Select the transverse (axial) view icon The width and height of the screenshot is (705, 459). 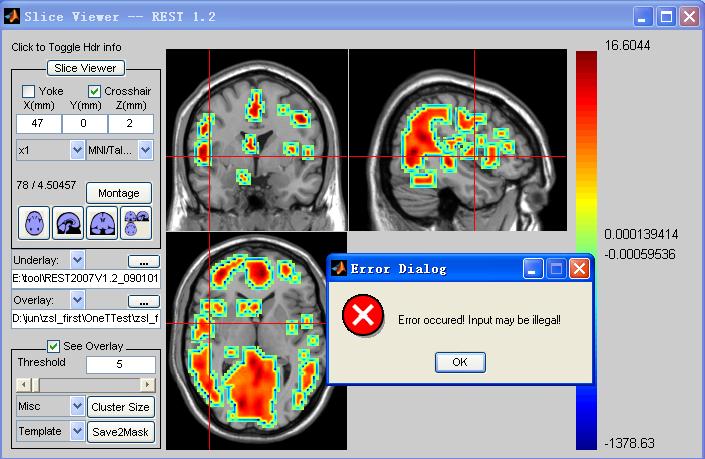[x=34, y=223]
